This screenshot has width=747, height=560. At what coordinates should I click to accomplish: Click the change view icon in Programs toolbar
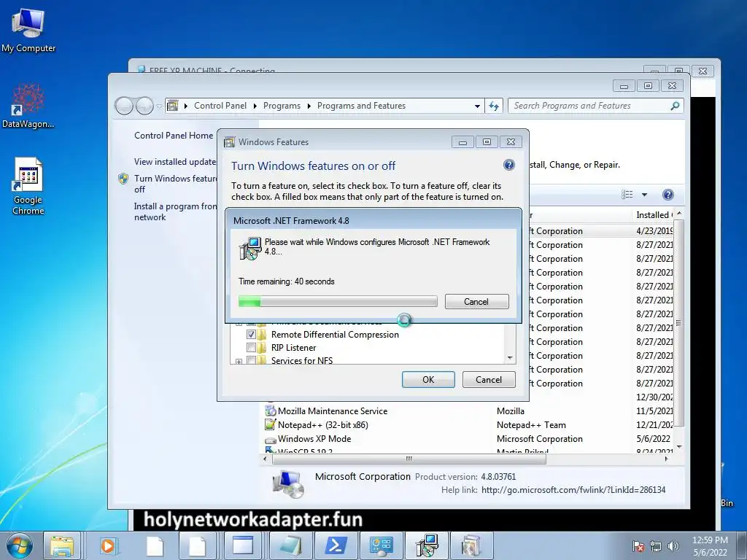[x=627, y=194]
